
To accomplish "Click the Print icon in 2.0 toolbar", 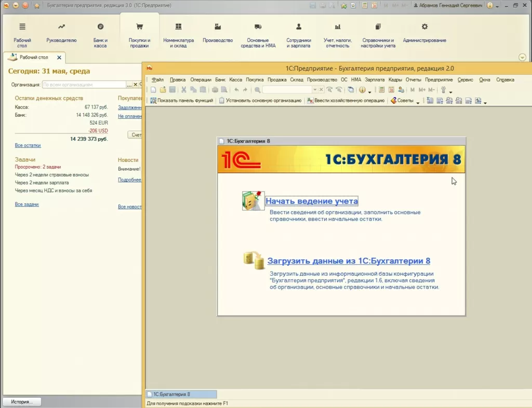I will pos(215,90).
